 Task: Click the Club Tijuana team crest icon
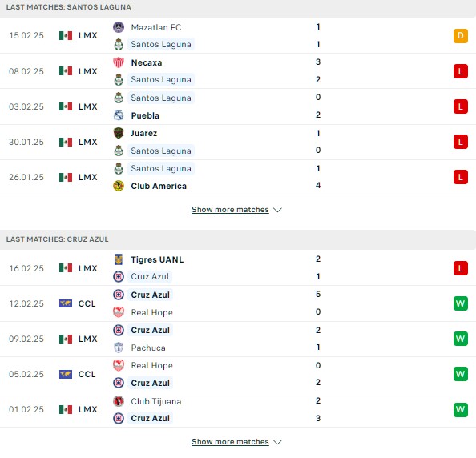click(119, 401)
